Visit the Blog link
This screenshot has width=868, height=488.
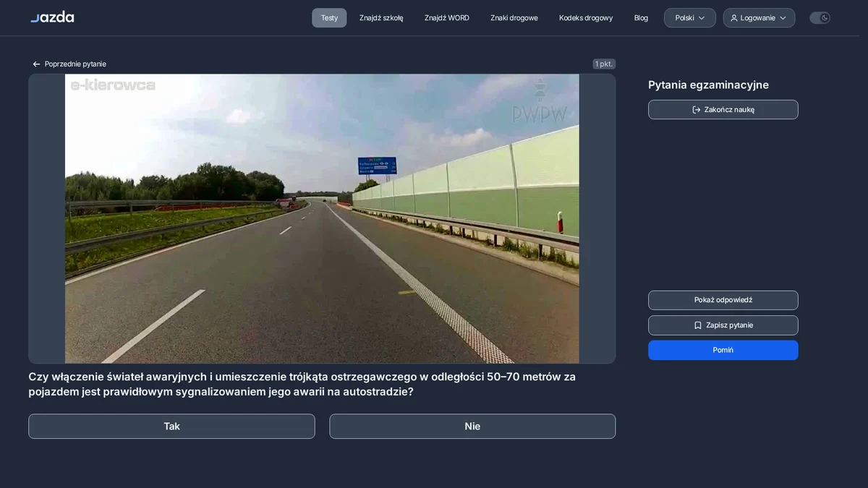641,18
